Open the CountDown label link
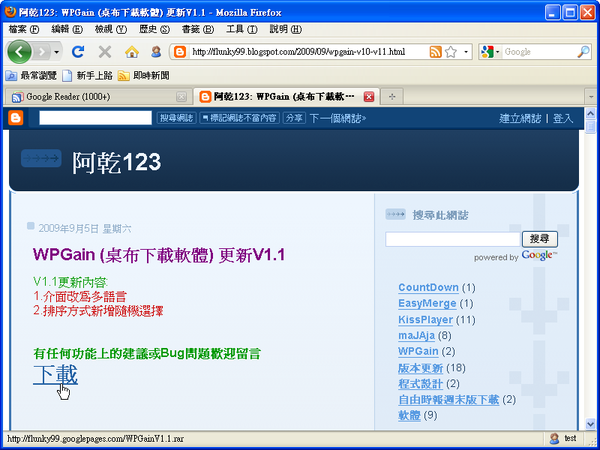The width and height of the screenshot is (600, 450). (428, 287)
